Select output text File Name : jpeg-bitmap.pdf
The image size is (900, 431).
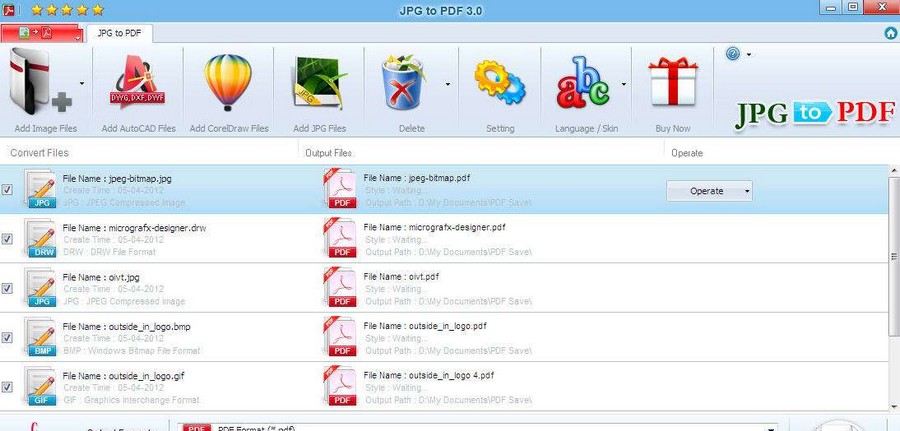coord(417,178)
